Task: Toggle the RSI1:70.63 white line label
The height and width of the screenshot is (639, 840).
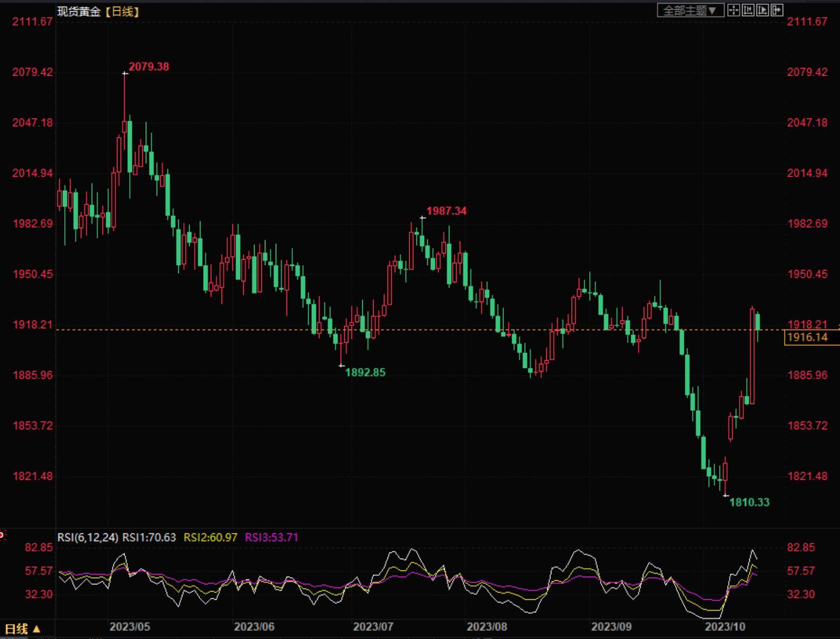Action: coord(149,537)
